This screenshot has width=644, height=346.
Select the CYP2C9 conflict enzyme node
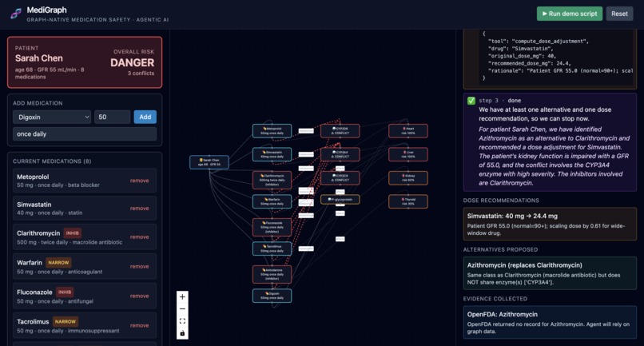click(340, 178)
